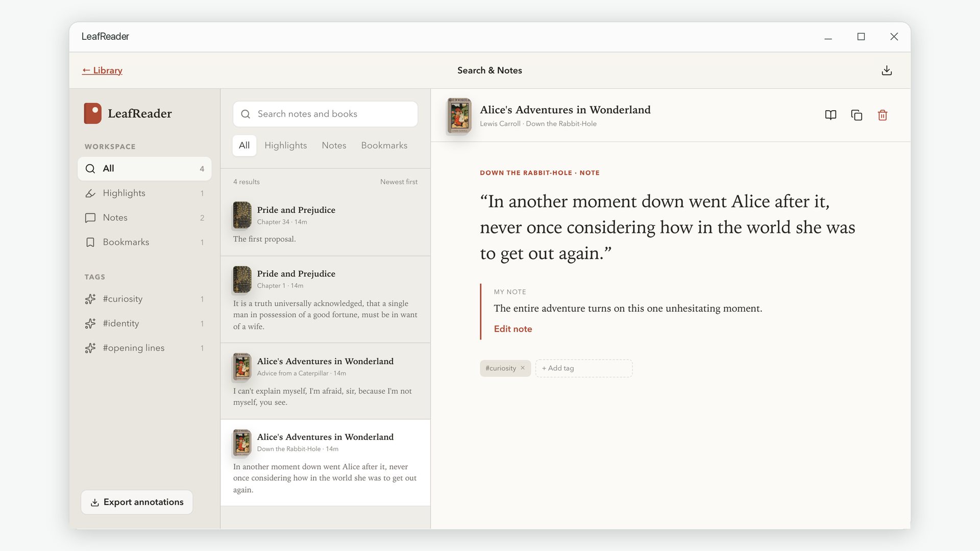
Task: Open Highlights in workspace sidebar
Action: pos(144,193)
